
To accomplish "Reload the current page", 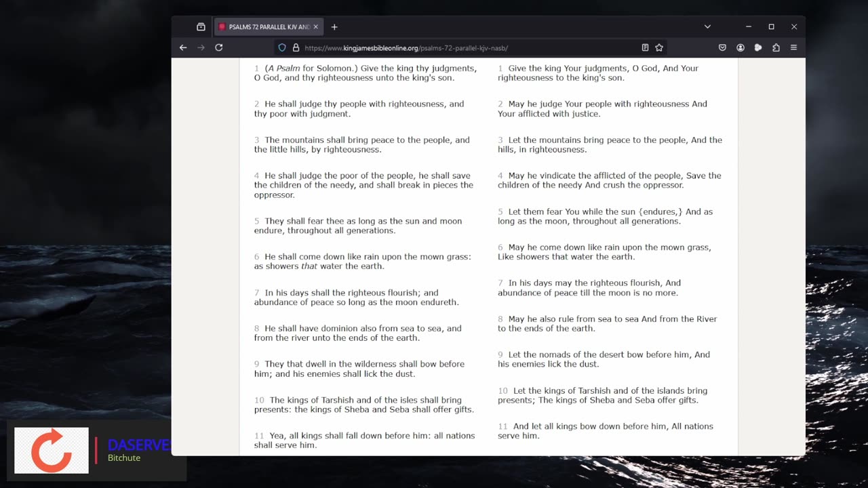I will (219, 47).
